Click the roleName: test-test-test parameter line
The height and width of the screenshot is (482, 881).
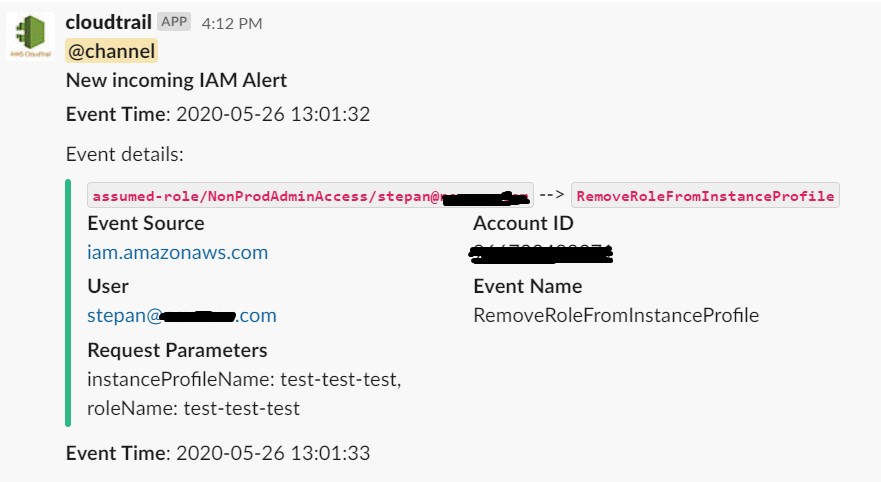[193, 408]
